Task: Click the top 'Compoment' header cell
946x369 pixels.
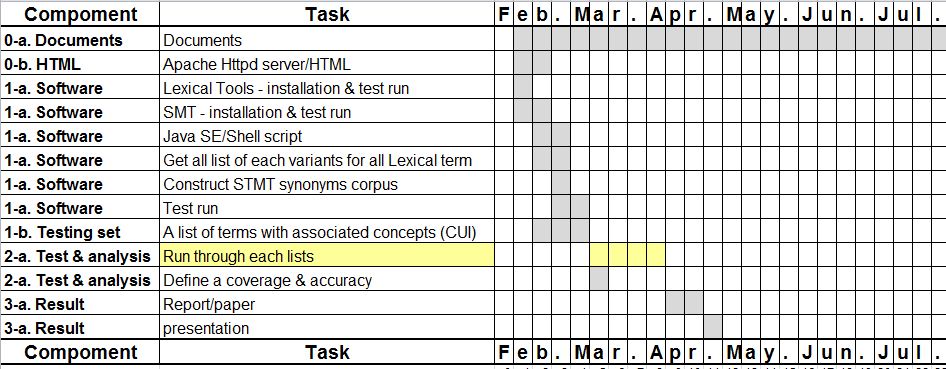Action: [x=80, y=14]
